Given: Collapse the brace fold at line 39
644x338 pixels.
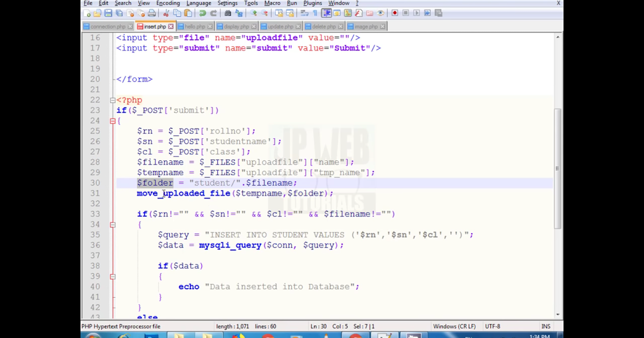Looking at the screenshot, I should 113,276.
